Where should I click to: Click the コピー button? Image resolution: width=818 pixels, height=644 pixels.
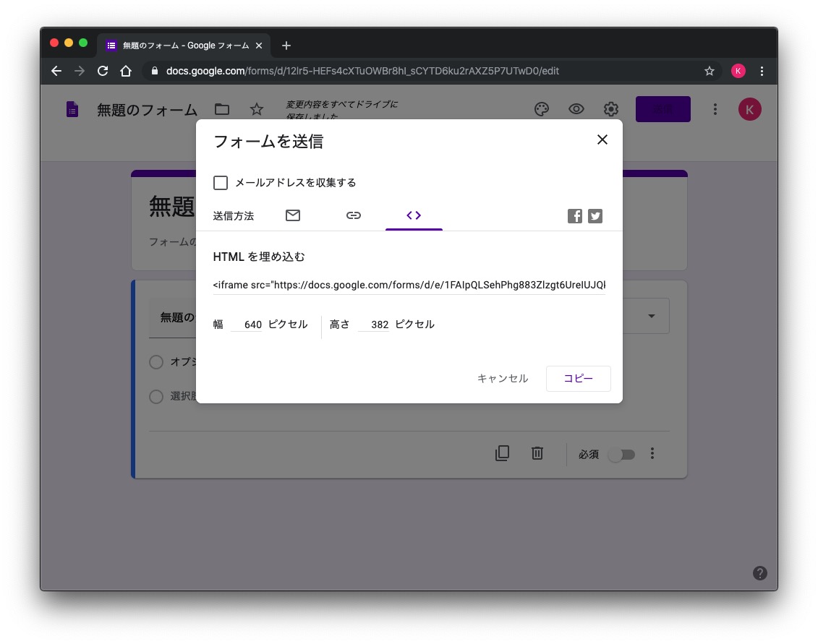[578, 379]
